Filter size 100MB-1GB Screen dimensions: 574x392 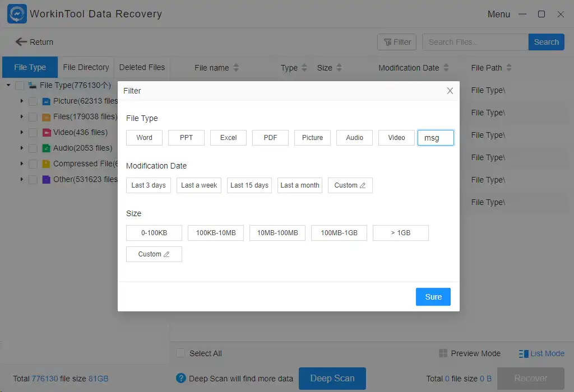[339, 233]
